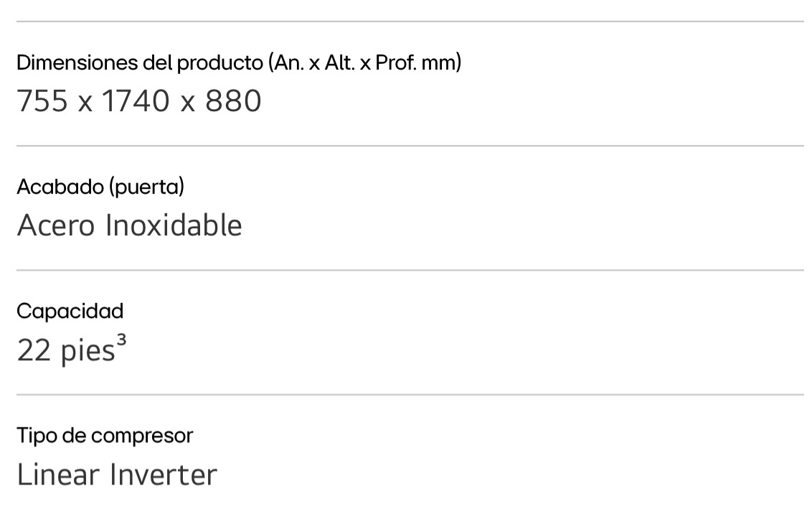Click the word "Inoxidable"
812x529 pixels.
point(174,225)
